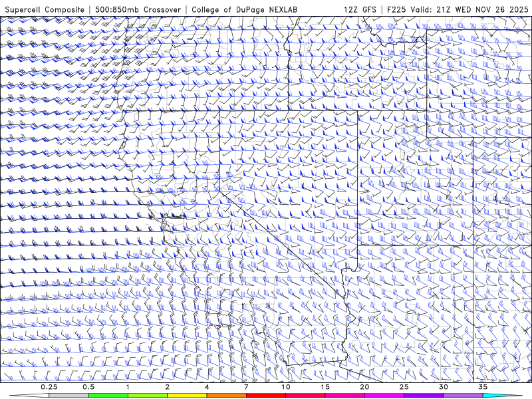Viewport: 532px width, 399px height.
Task: Click the legend value '35'
Action: pyautogui.click(x=483, y=387)
